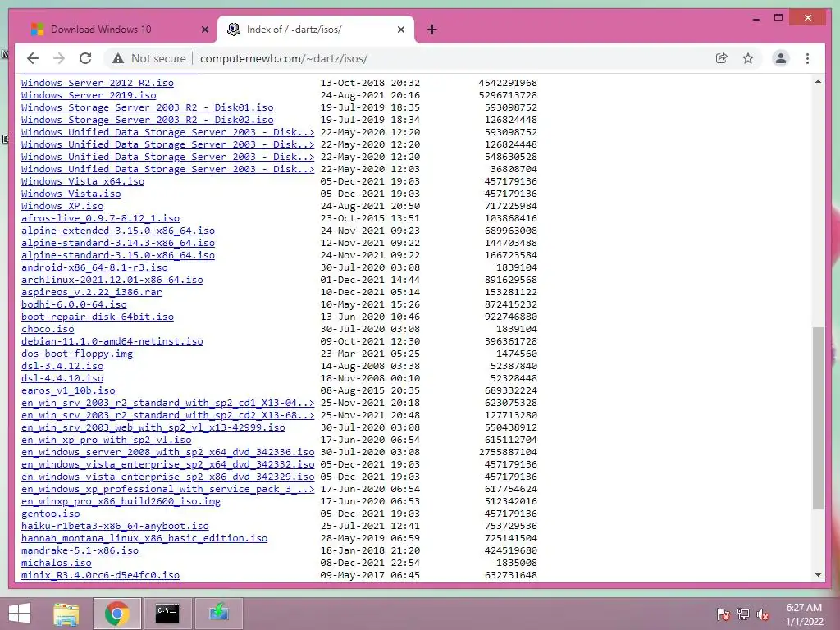Click the Not secure warning icon

[118, 58]
